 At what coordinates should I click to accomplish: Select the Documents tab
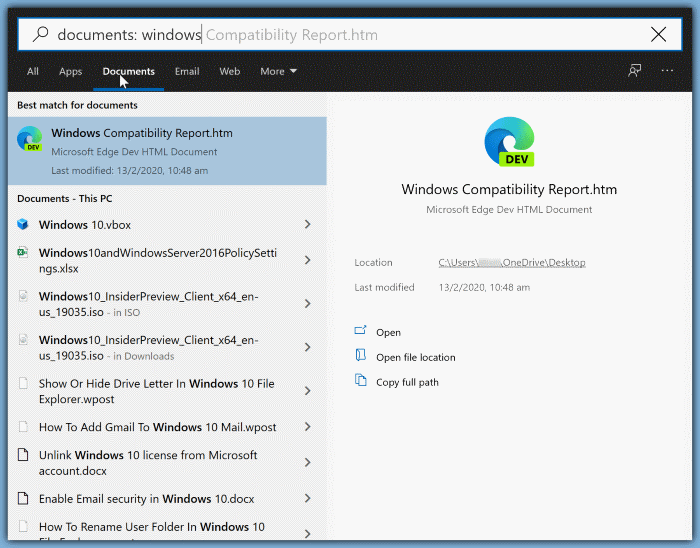129,71
